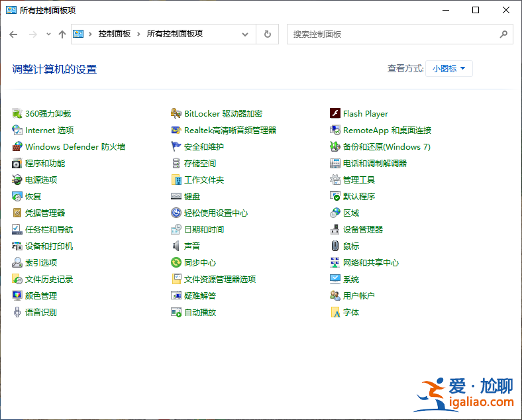Click the magnifier search icon
This screenshot has width=522, height=420.
point(503,34)
